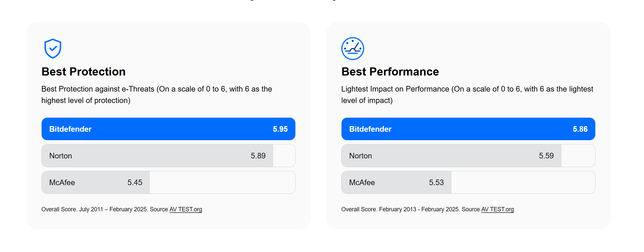644x252 pixels.
Task: Click the Bitdefender label in Best Performance
Action: [x=370, y=129]
